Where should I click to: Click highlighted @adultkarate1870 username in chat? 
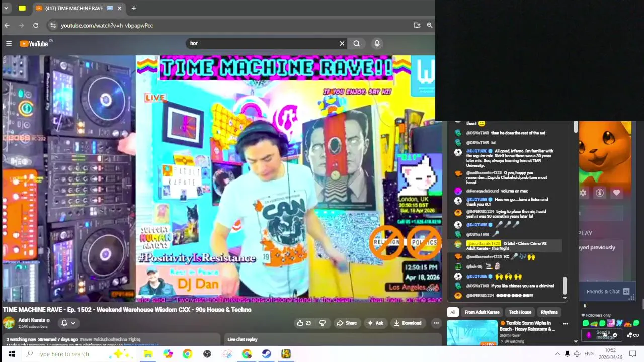click(484, 243)
